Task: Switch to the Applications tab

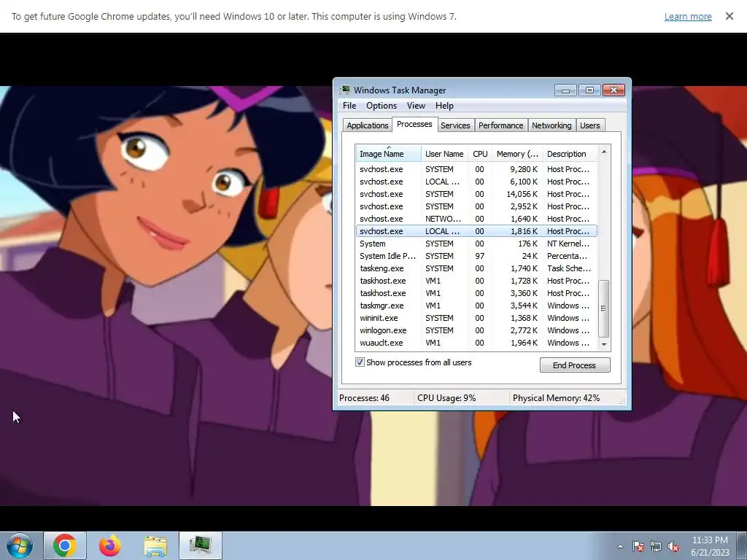Action: click(368, 125)
